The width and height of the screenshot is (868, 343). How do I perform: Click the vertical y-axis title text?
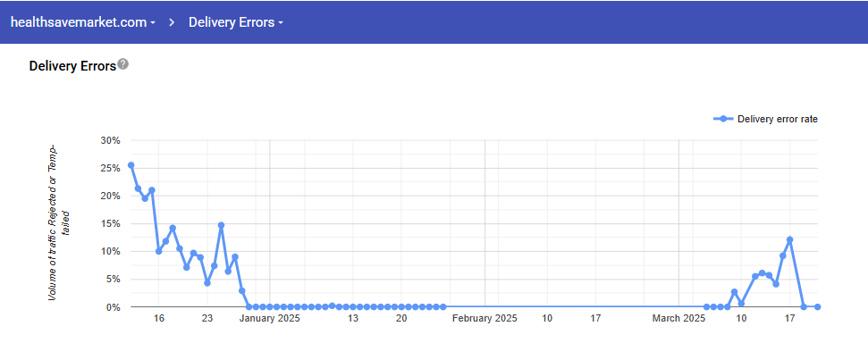coord(58,223)
